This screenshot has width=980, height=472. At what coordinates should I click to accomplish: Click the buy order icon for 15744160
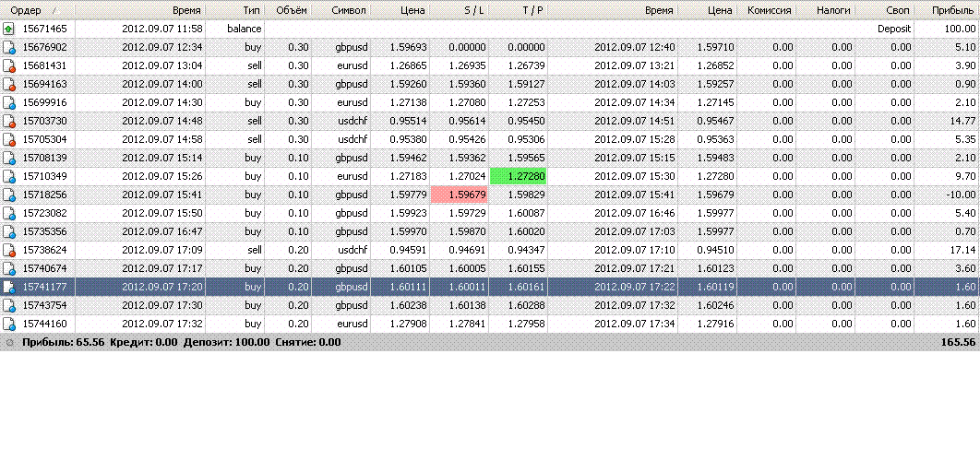point(8,324)
